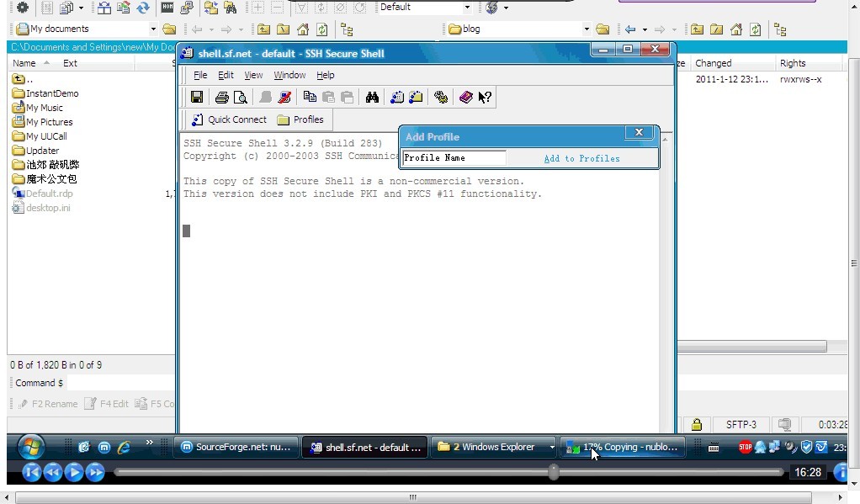
Task: Click the Print icon in SSH toolbar
Action: pyautogui.click(x=221, y=97)
